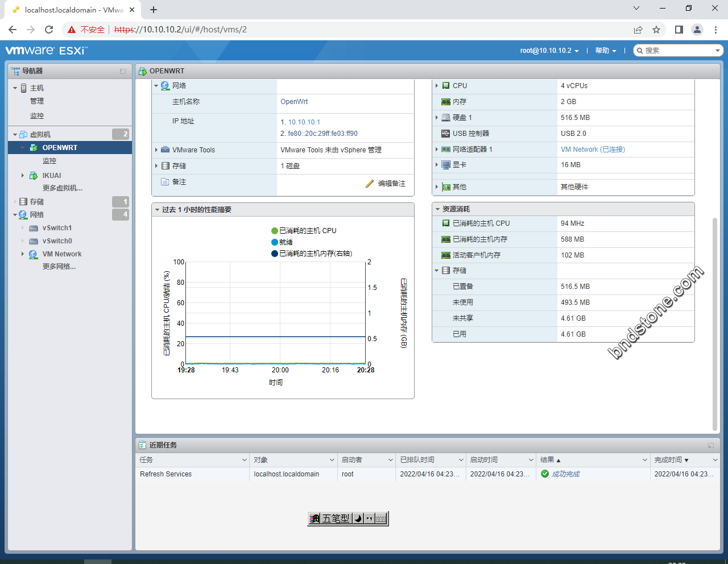Collapse the Virtual Machines tree node

(15, 135)
